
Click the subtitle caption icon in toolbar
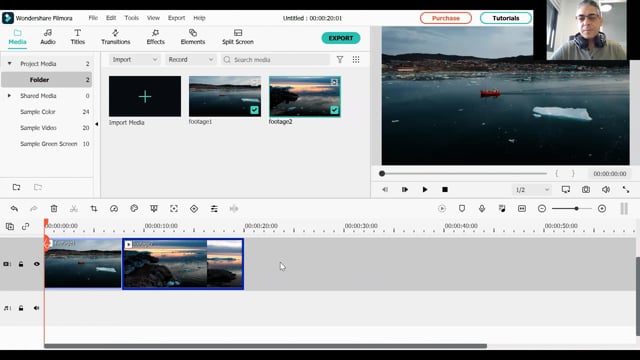[x=522, y=209]
